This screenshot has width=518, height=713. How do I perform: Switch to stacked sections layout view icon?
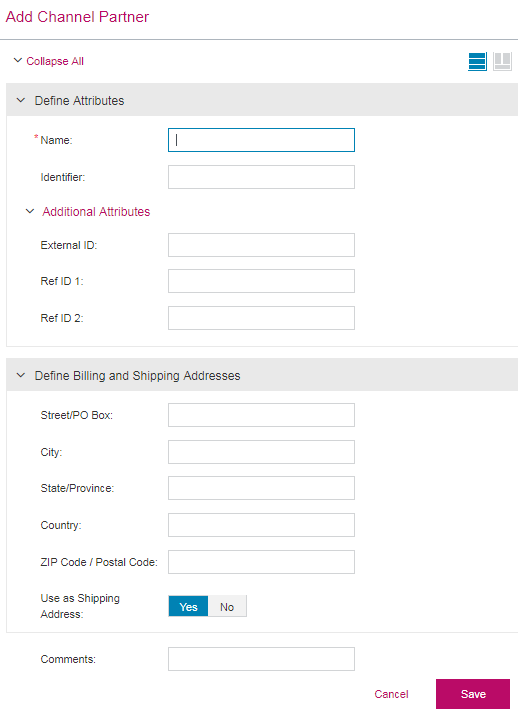click(x=477, y=61)
